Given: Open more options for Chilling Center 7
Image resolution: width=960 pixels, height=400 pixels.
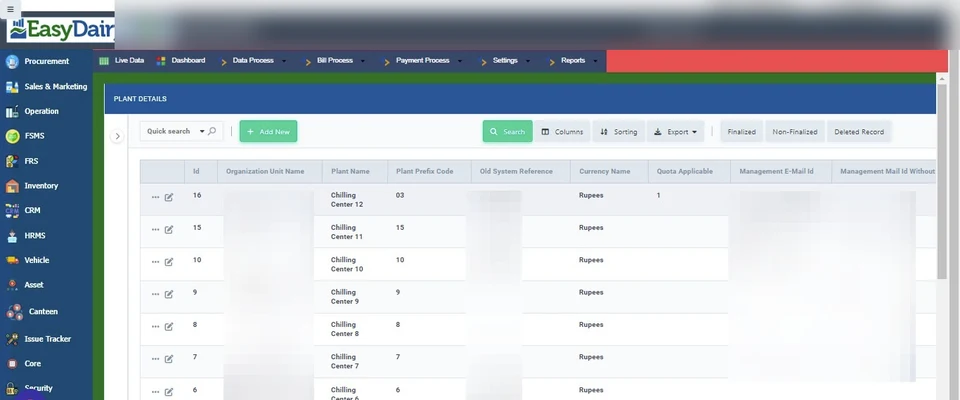Looking at the screenshot, I should (155, 359).
